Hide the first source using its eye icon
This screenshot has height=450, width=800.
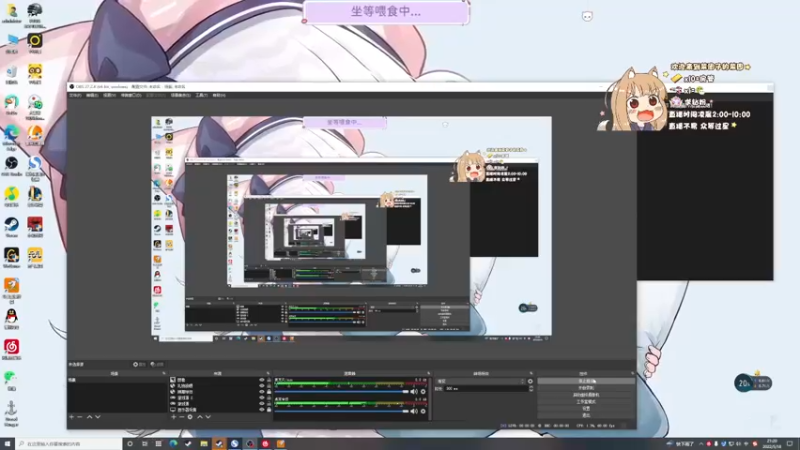click(x=262, y=380)
